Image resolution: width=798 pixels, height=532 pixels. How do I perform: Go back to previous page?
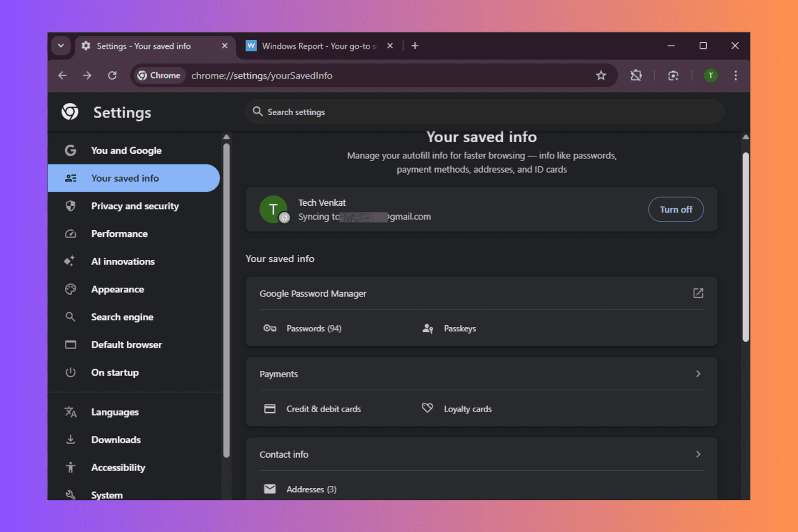tap(62, 76)
